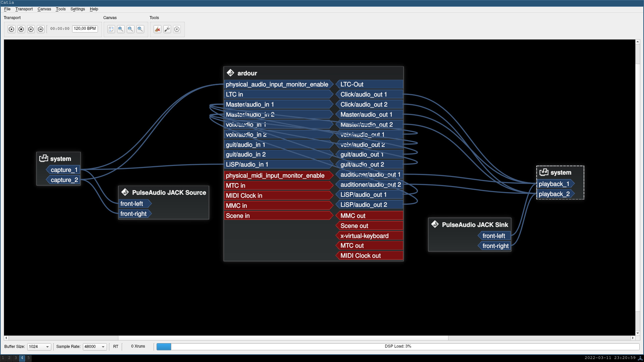Zoom in on the canvas

[x=121, y=29]
